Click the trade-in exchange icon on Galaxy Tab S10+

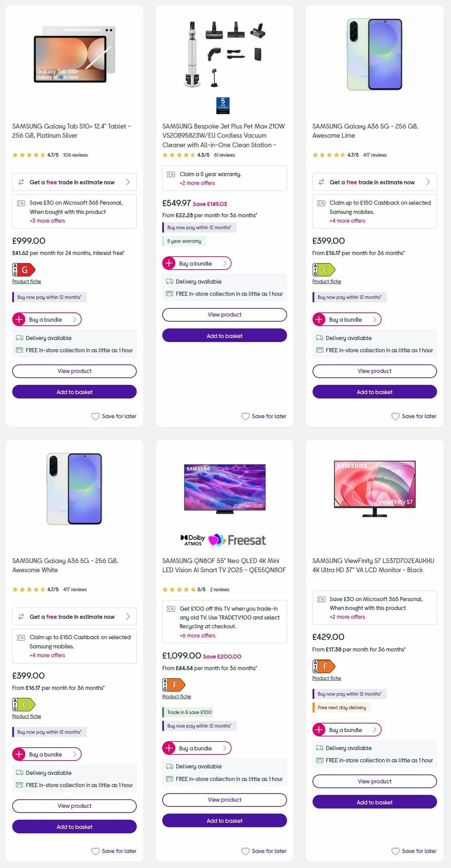21,182
